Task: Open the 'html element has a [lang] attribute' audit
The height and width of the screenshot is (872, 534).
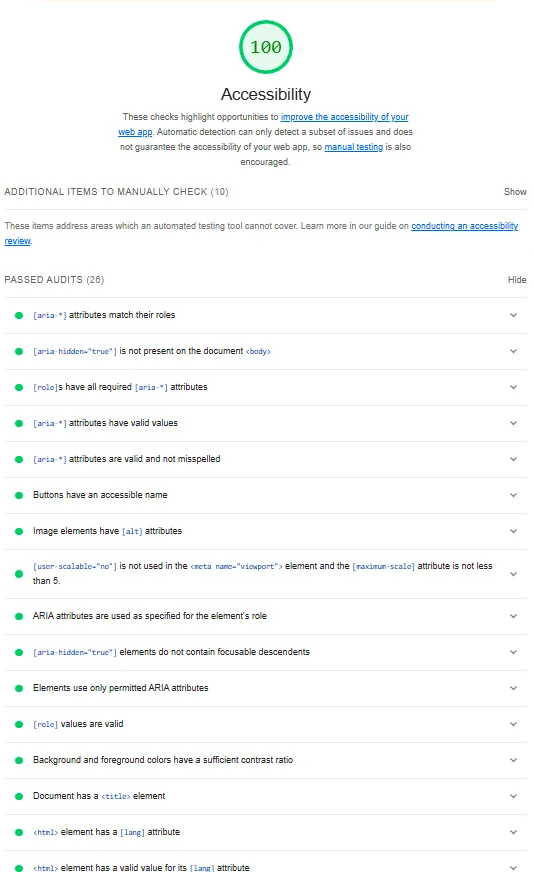Action: 266,833
